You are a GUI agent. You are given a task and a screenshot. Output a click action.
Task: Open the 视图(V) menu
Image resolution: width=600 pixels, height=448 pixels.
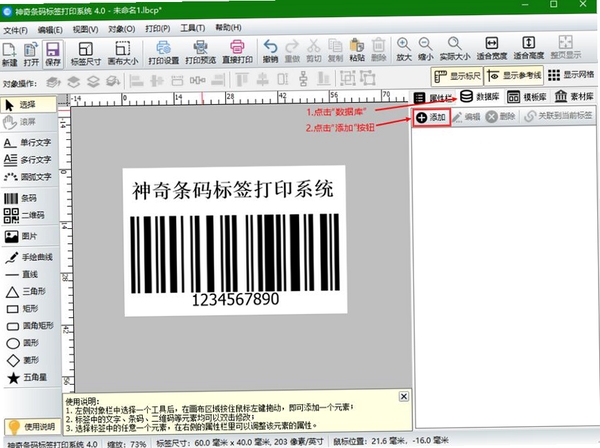85,29
